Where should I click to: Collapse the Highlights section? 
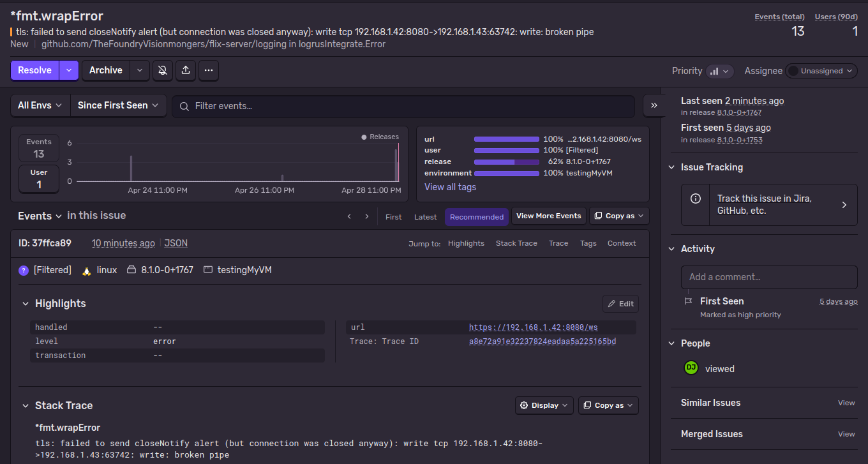(x=26, y=304)
